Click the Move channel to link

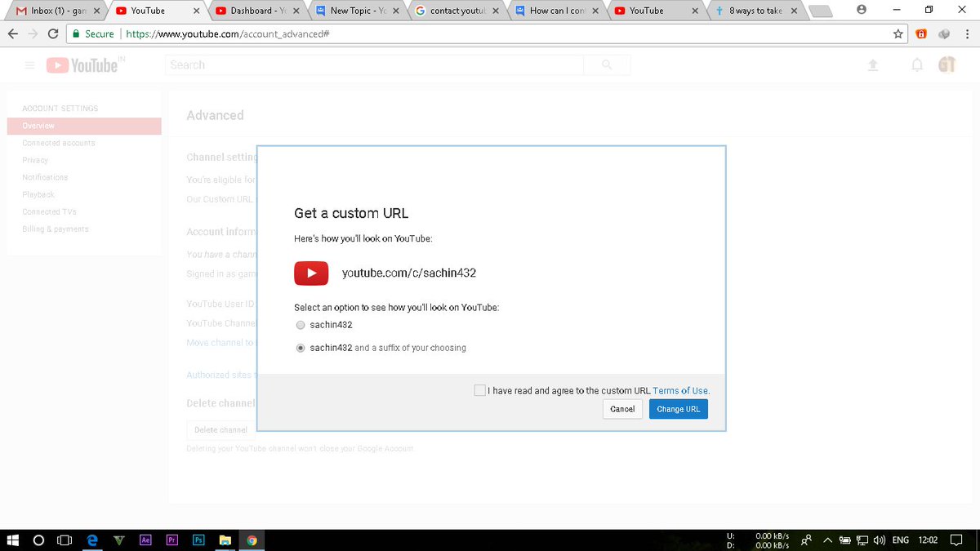point(220,343)
